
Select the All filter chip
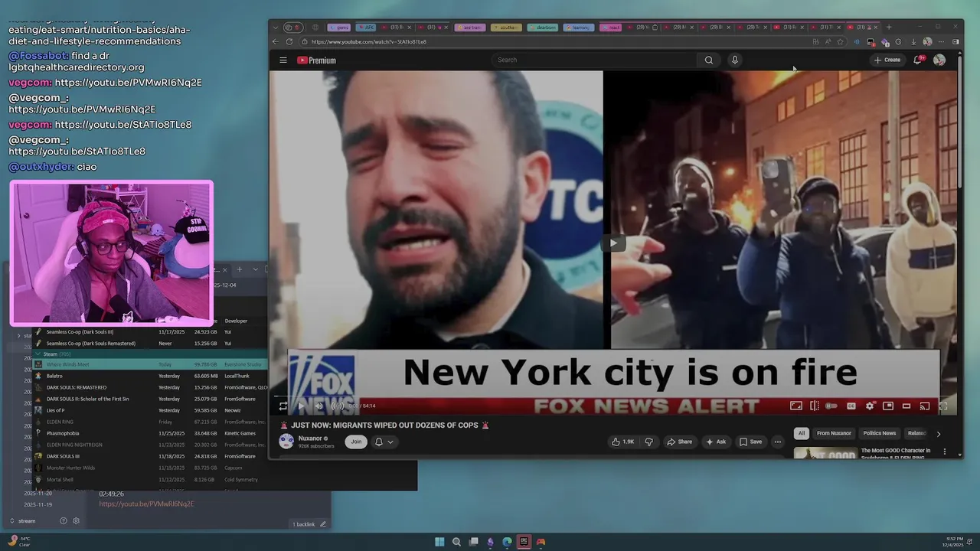(802, 433)
